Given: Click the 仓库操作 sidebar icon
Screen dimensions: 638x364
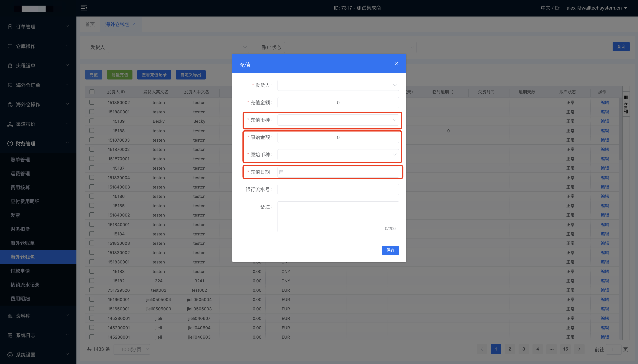Looking at the screenshot, I should (10, 46).
